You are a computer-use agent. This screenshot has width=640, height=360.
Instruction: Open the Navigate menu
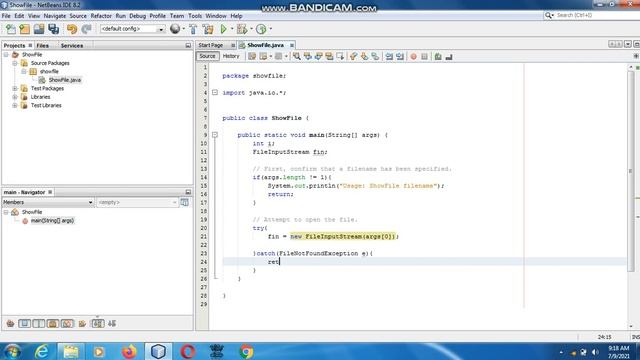[x=55, y=16]
